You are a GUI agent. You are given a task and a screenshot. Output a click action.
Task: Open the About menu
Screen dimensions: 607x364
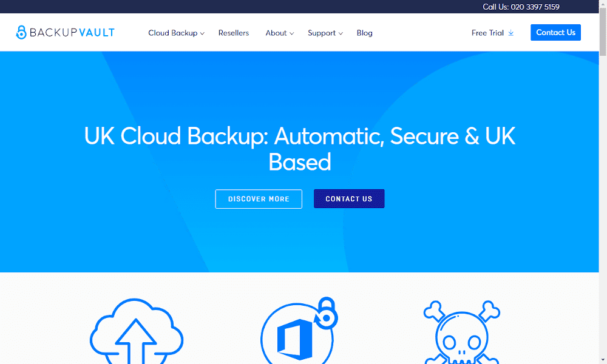[x=276, y=33]
